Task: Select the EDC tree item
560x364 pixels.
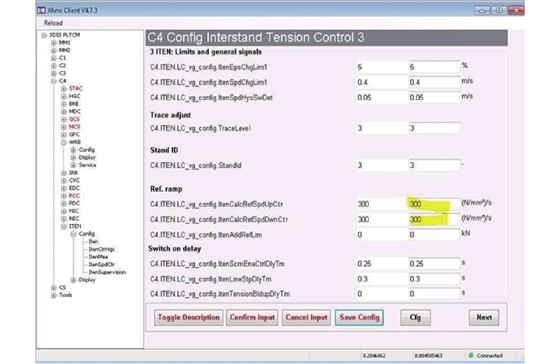Action: coord(74,188)
